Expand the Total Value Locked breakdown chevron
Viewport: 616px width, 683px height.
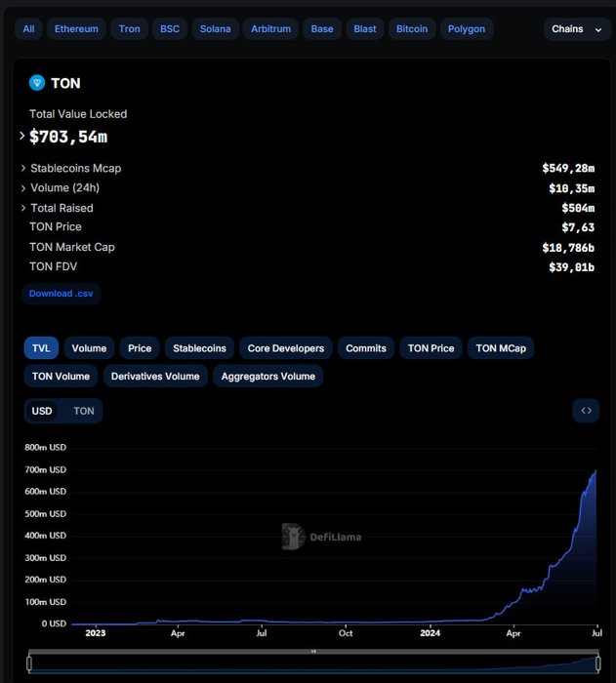(x=21, y=136)
